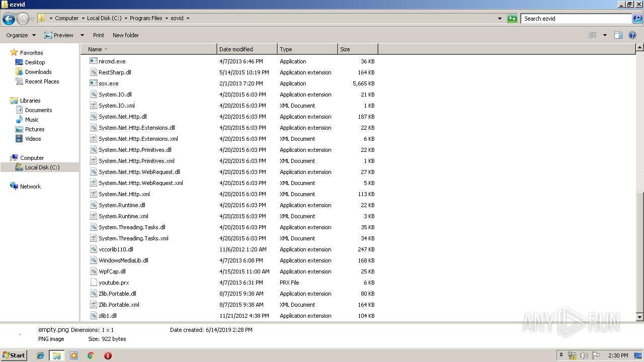Open Music library
This screenshot has height=362, width=644.
click(32, 120)
